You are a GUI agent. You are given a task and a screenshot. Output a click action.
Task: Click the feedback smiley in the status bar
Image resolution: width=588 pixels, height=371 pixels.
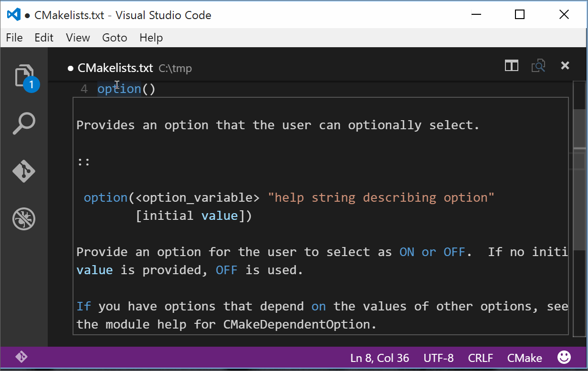[x=564, y=358]
